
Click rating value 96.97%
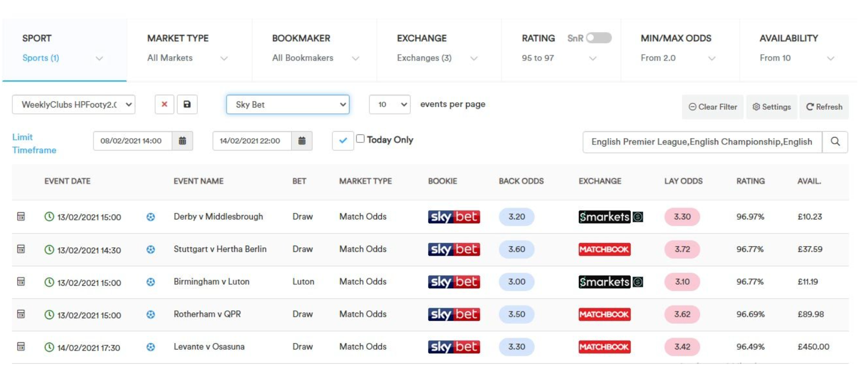(750, 217)
